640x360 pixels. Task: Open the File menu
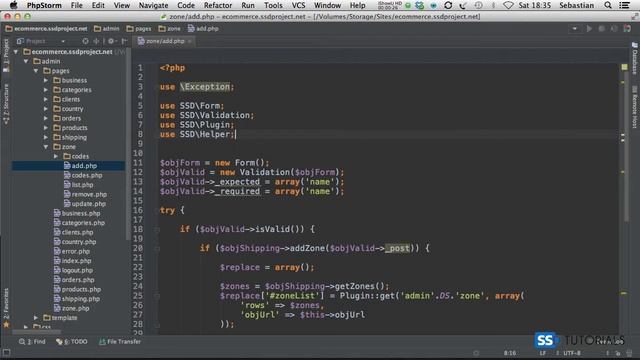(76, 5)
